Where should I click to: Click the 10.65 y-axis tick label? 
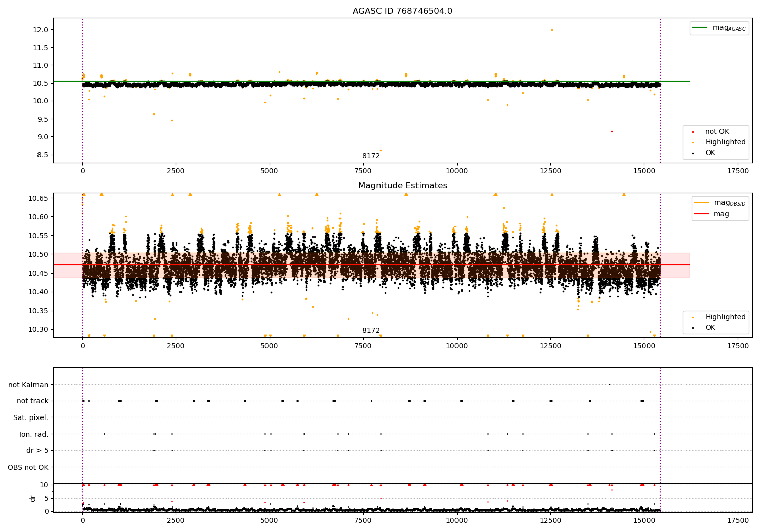[x=39, y=198]
